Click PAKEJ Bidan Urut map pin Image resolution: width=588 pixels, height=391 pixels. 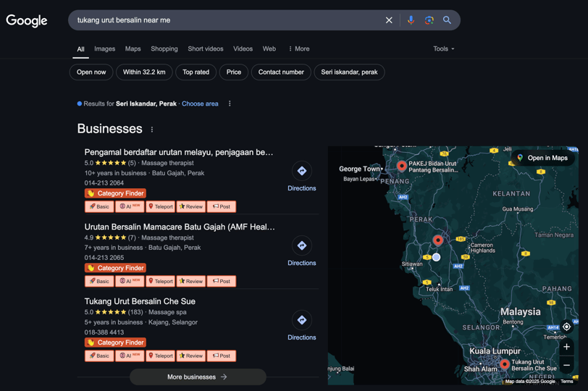coord(402,166)
